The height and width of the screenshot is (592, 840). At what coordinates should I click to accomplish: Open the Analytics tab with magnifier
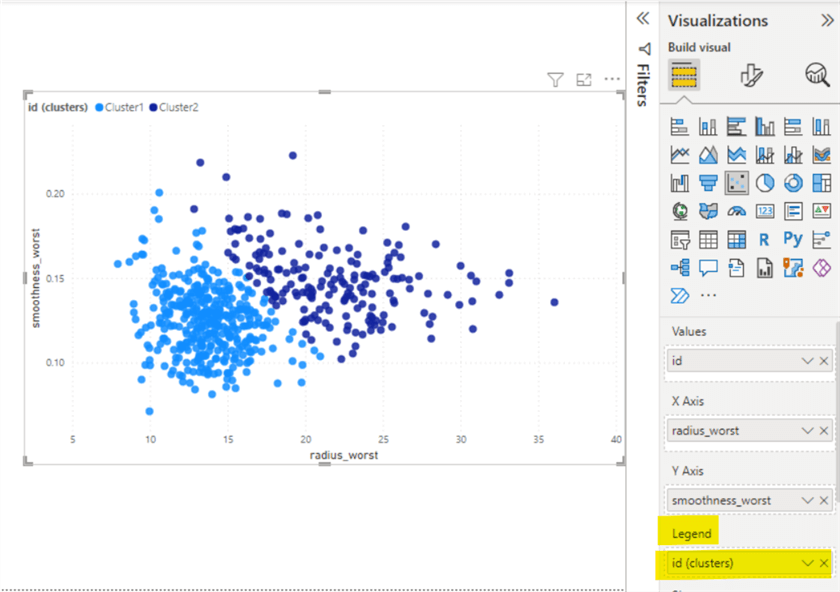tap(816, 74)
